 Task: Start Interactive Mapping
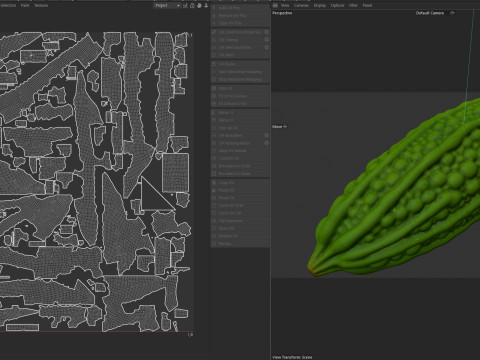(240, 72)
